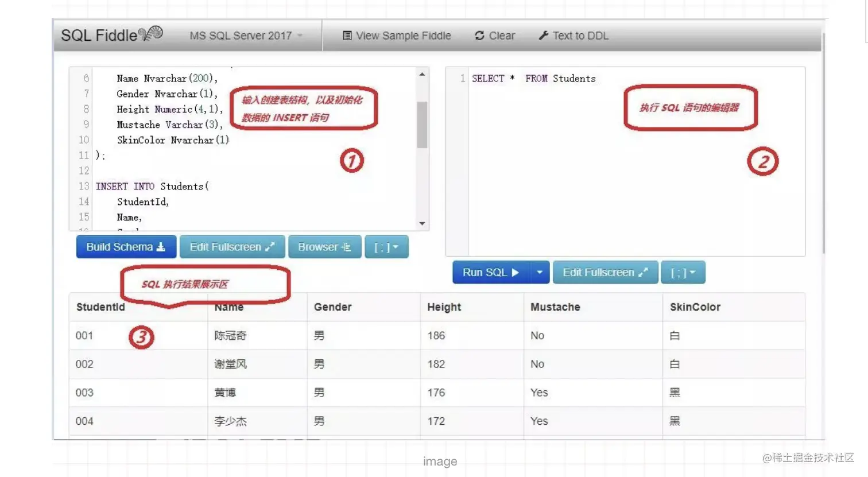Click in the SELECT * FROM Students editor line

tap(533, 79)
